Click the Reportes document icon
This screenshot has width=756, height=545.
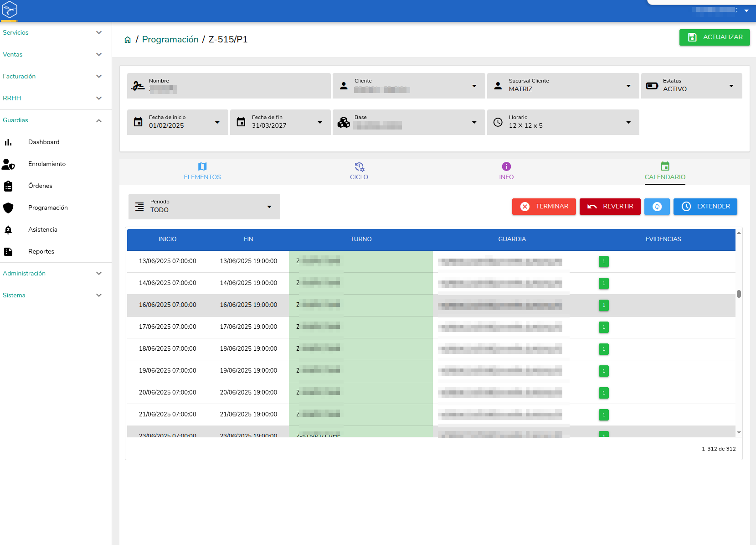point(8,252)
